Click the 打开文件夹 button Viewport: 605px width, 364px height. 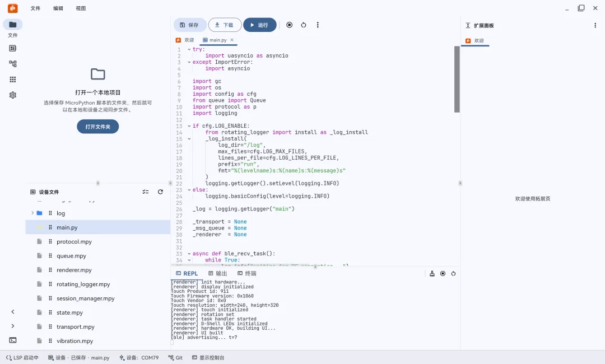click(97, 127)
